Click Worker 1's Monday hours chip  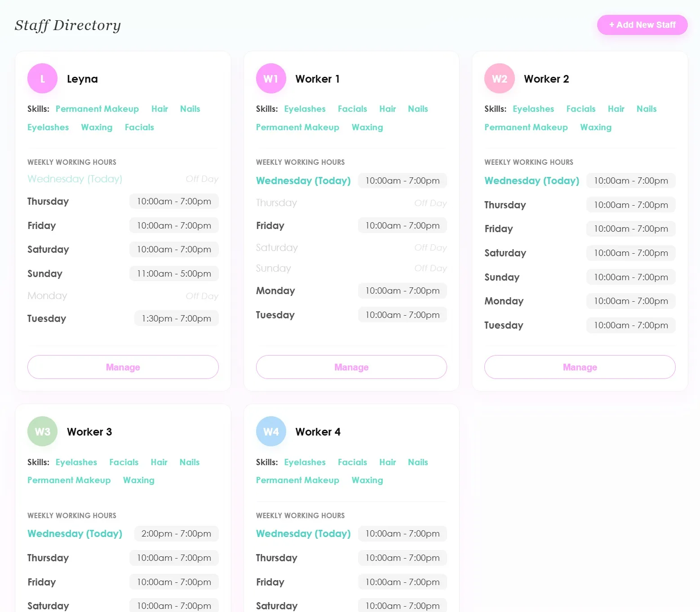tap(403, 291)
